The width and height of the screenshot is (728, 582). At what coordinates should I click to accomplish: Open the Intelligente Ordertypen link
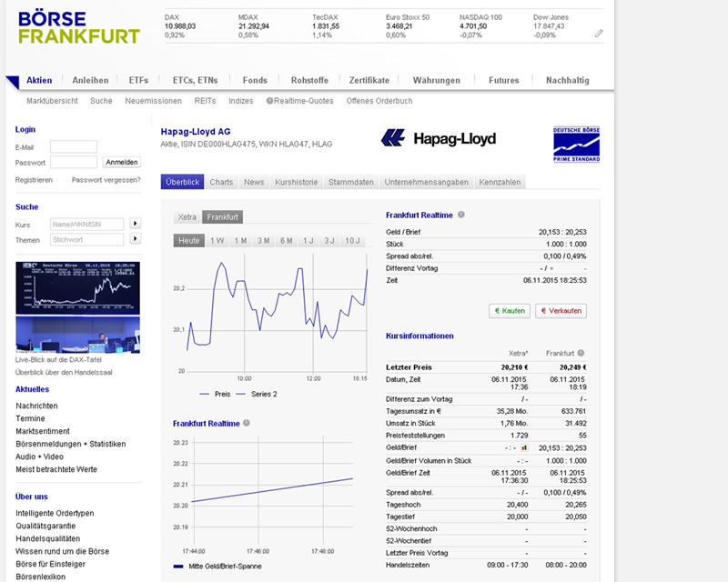[x=55, y=513]
